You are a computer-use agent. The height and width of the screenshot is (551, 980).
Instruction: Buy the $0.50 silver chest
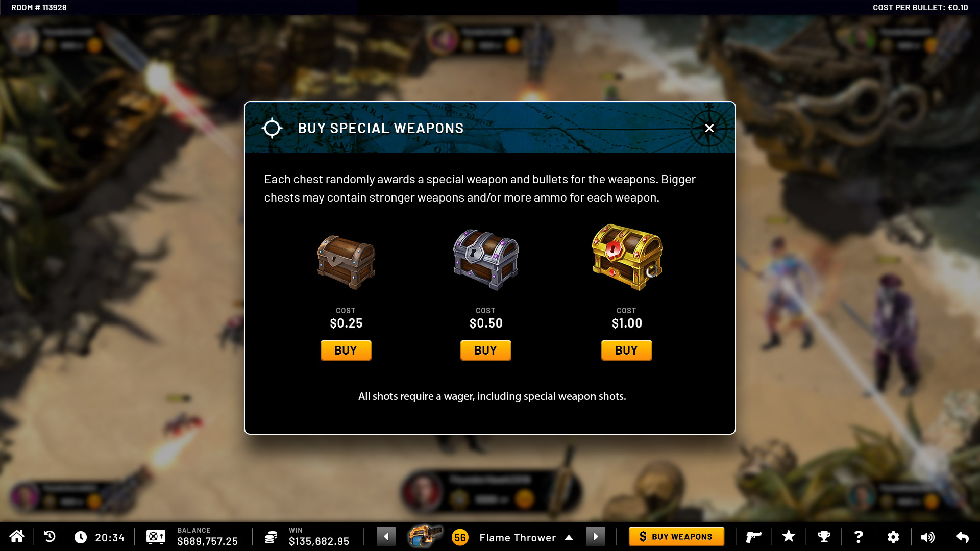click(x=486, y=350)
